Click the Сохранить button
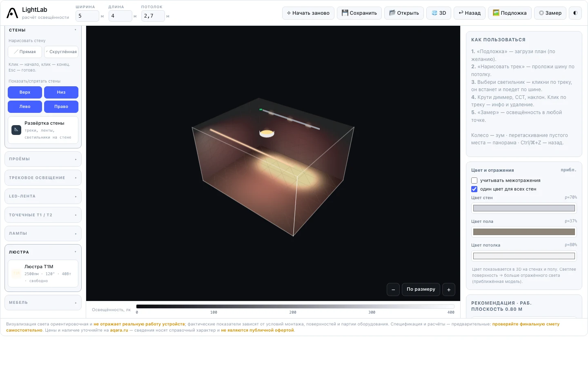The width and height of the screenshot is (588, 368). [359, 13]
